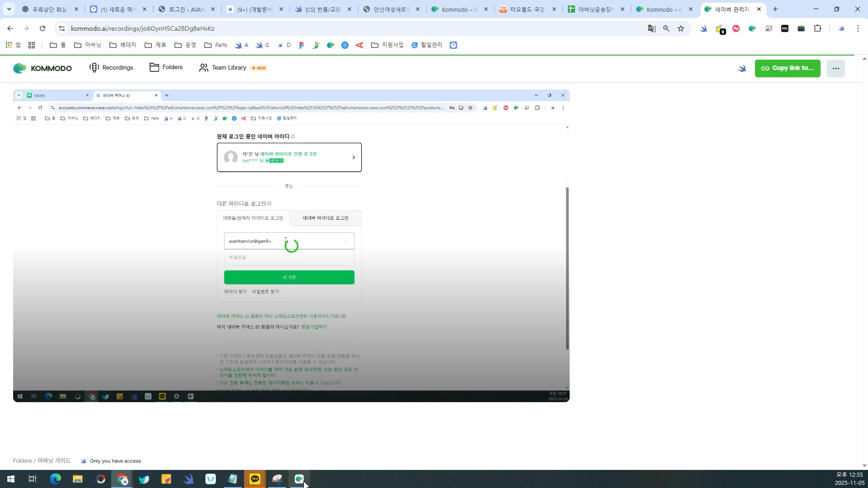The image size is (868, 488).
Task: Expand the 제휴 bookmark folder
Action: tap(156, 45)
